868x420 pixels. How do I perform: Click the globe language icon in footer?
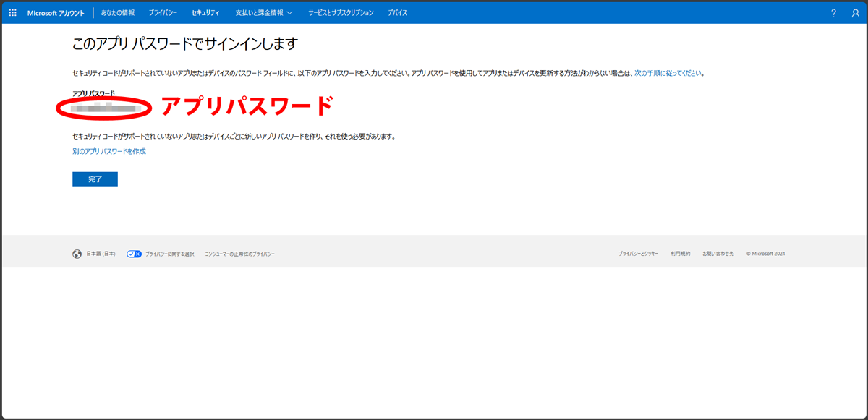click(x=77, y=254)
